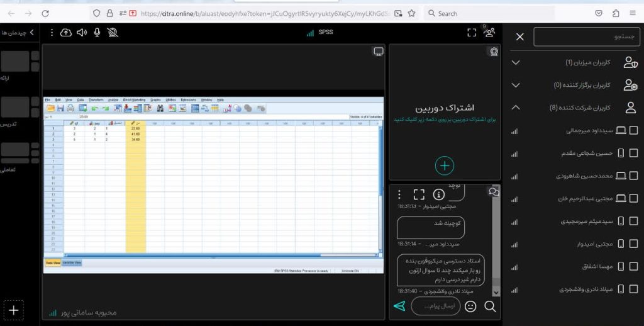Image resolution: width=644 pixels, height=326 pixels.
Task: Open the participants list icon
Action: coord(489,32)
